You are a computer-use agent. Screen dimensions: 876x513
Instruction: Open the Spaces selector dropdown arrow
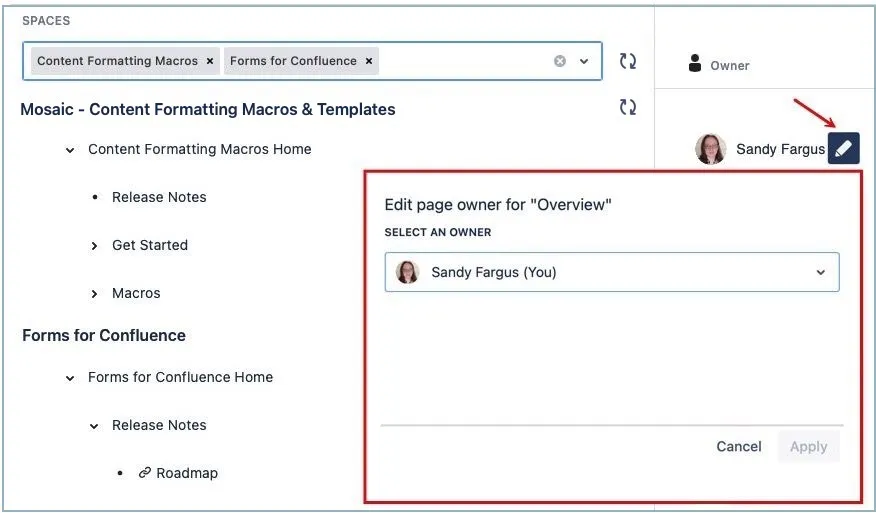(584, 61)
